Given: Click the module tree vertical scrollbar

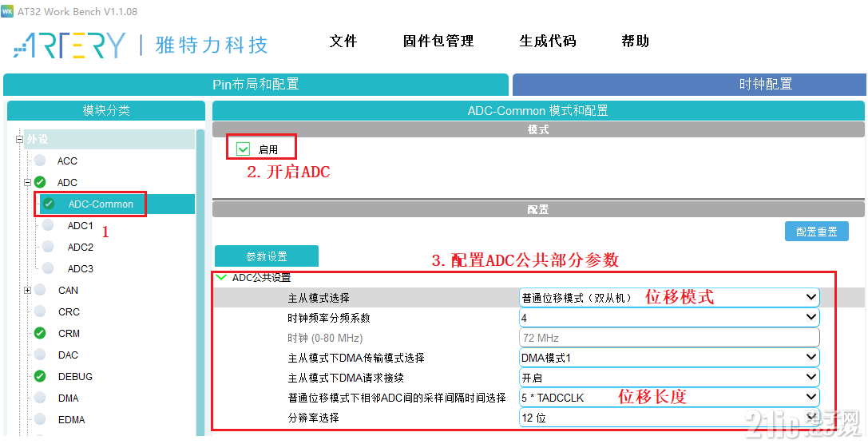Looking at the screenshot, I should click(x=200, y=283).
